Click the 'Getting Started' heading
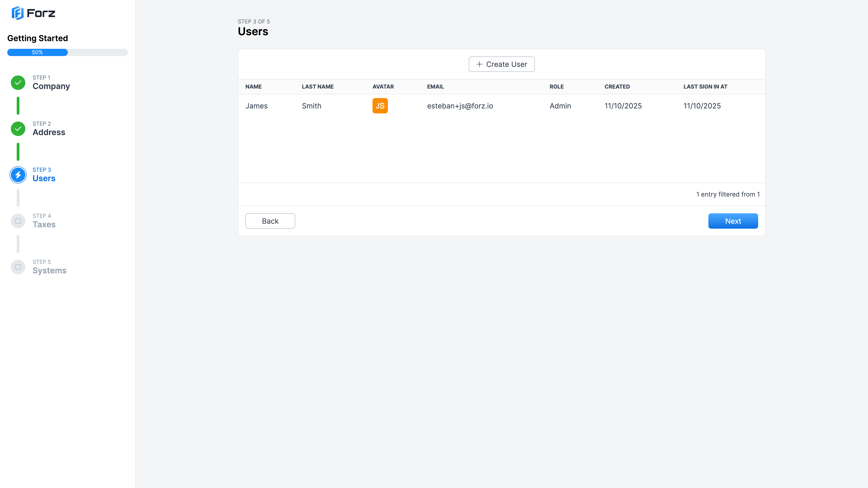 point(38,38)
